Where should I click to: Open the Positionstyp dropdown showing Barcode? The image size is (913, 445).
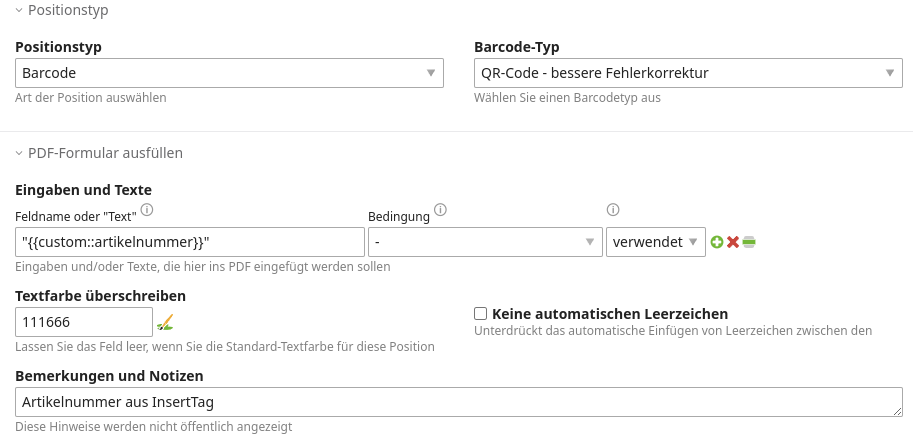pyautogui.click(x=230, y=73)
